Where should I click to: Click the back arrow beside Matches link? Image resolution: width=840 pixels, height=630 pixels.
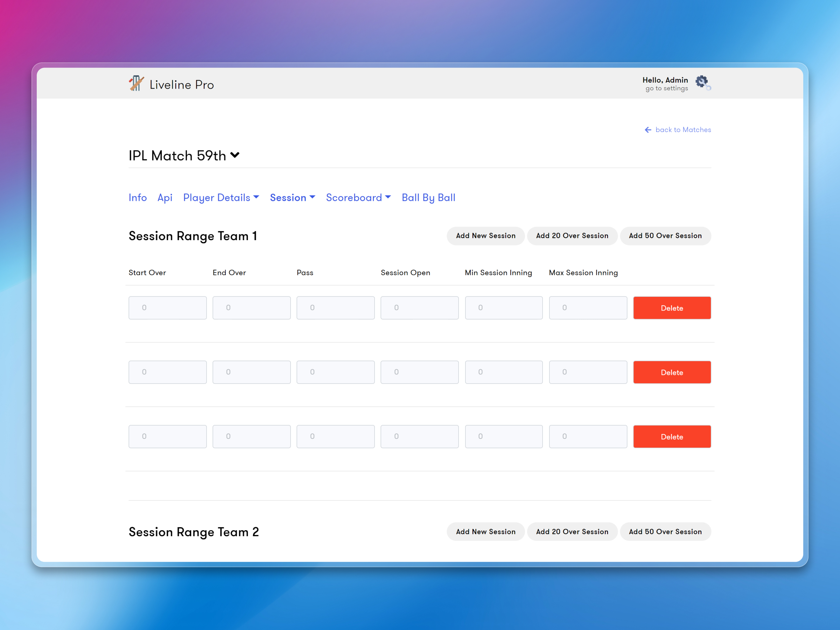[648, 129]
